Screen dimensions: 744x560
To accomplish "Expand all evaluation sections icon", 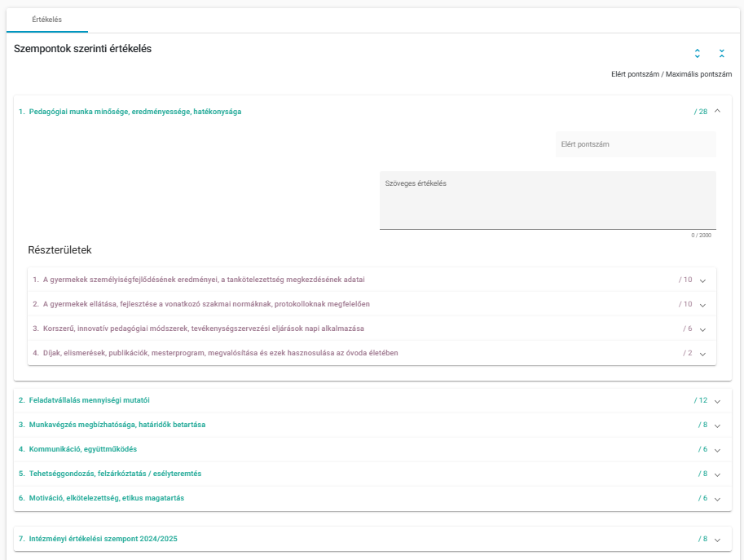I will click(697, 53).
